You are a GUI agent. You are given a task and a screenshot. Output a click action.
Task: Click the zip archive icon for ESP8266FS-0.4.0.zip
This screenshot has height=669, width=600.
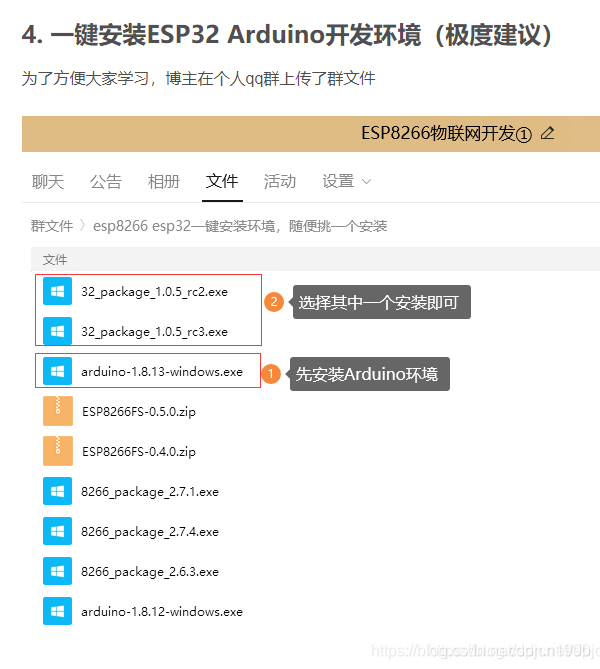point(58,451)
